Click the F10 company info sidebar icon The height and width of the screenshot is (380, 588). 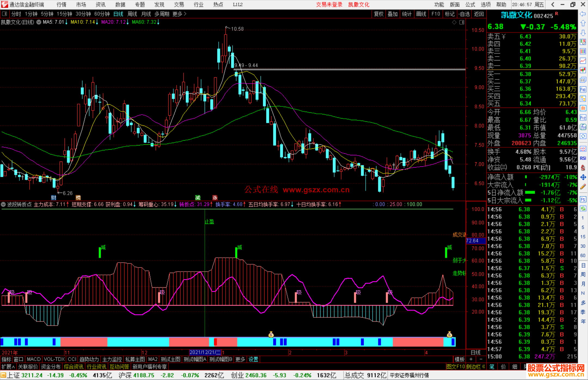pos(583,89)
